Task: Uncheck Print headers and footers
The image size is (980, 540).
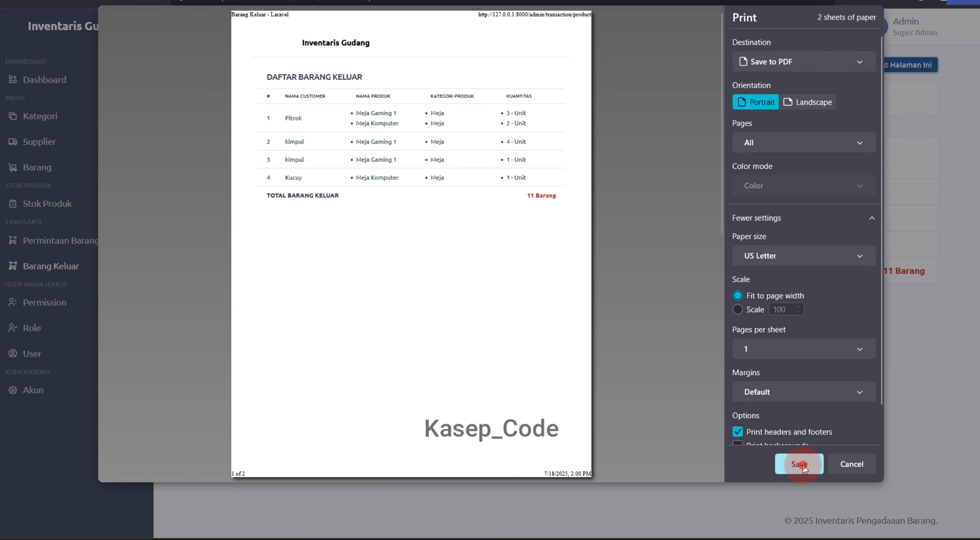Action: point(737,432)
